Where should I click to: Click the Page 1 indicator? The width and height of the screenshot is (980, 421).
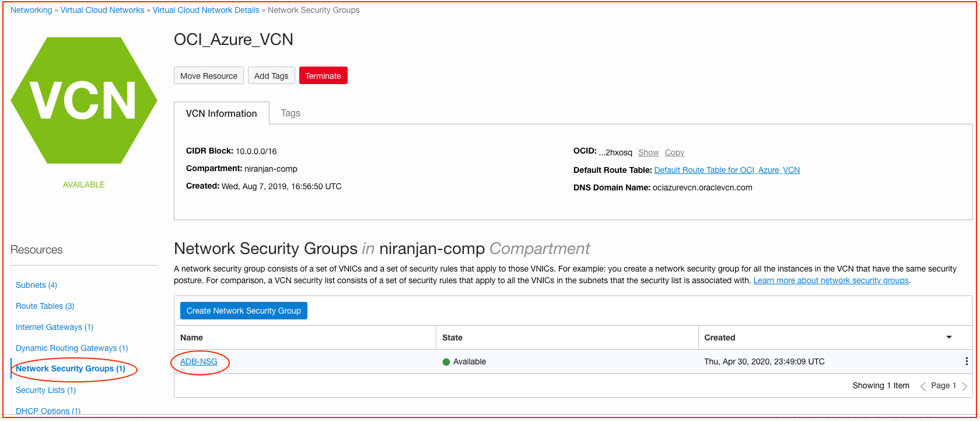click(943, 385)
